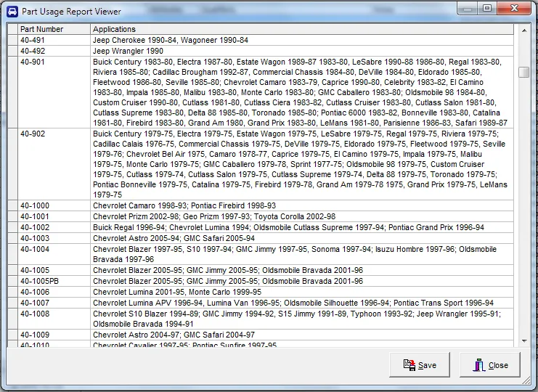Click the Jeep Wrangler 1990 applications cell
Image resolution: width=538 pixels, height=392 pixels.
coord(302,51)
